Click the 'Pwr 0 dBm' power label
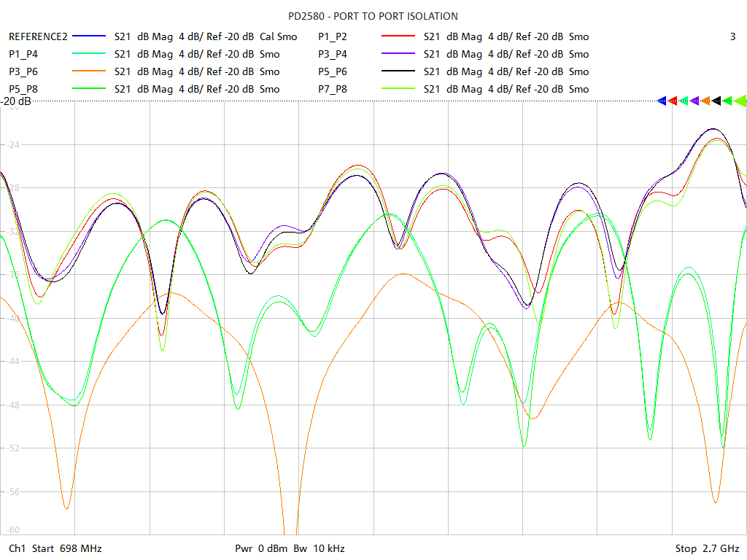The image size is (747, 560). point(261,548)
